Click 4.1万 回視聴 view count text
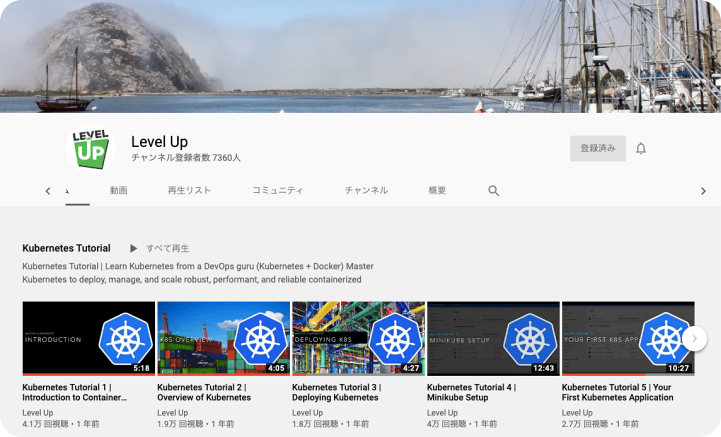721x437 pixels. [45, 424]
